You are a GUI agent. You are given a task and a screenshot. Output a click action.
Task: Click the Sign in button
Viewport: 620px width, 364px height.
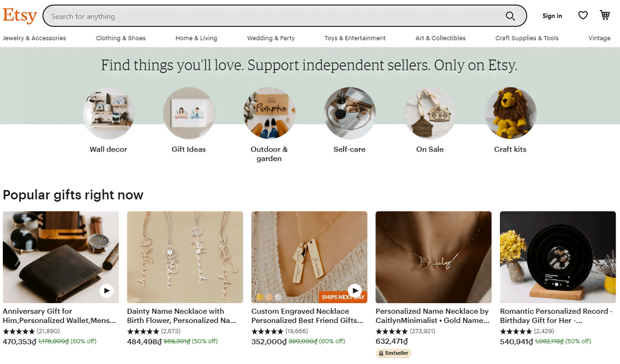pos(552,16)
